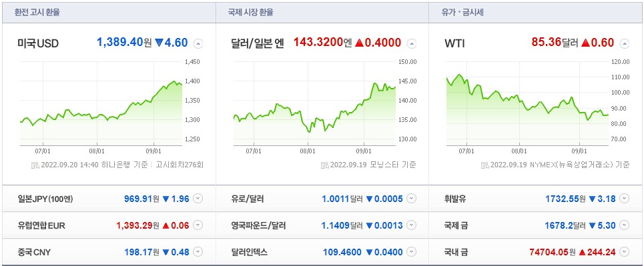Open the 환전 고시 환율 section header
This screenshot has width=644, height=266.
click(37, 12)
